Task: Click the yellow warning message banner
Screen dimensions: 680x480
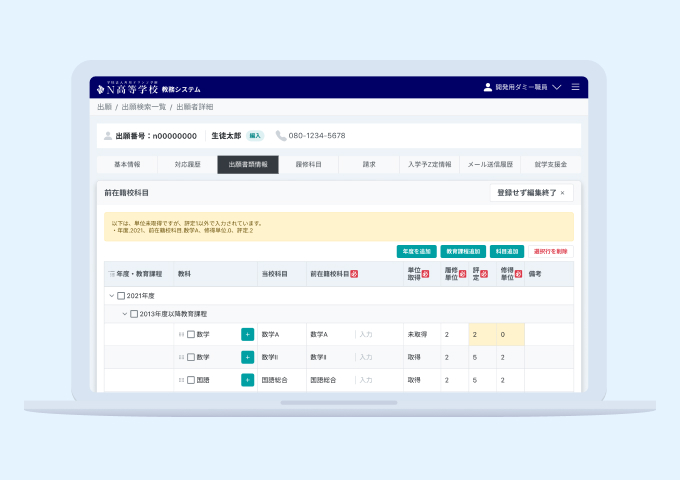Action: [339, 227]
